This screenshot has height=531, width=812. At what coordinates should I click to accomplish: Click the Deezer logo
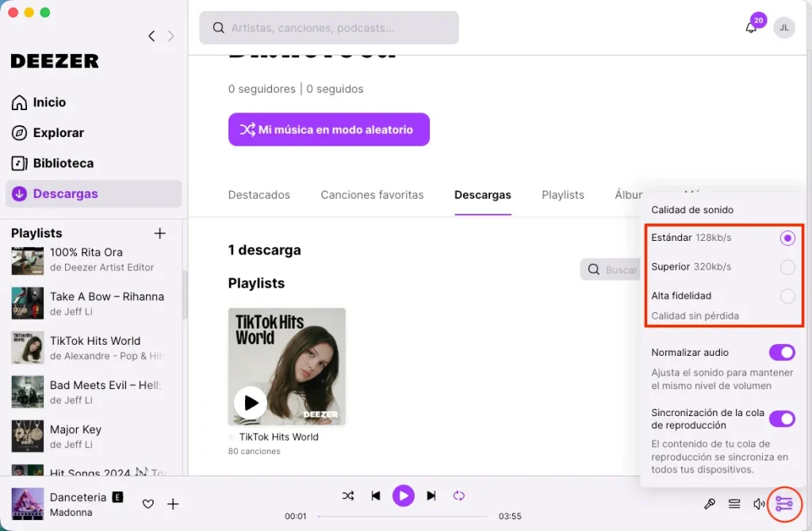click(55, 61)
